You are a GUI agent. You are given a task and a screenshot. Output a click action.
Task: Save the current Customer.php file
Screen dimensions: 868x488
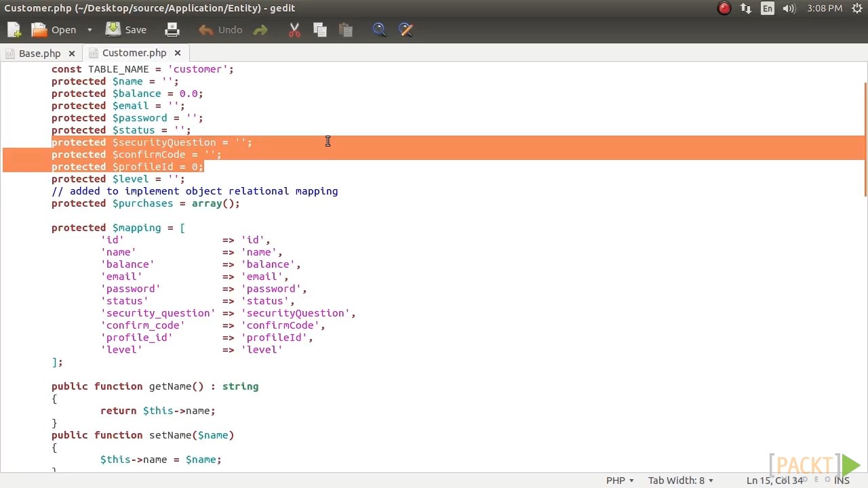(x=126, y=30)
